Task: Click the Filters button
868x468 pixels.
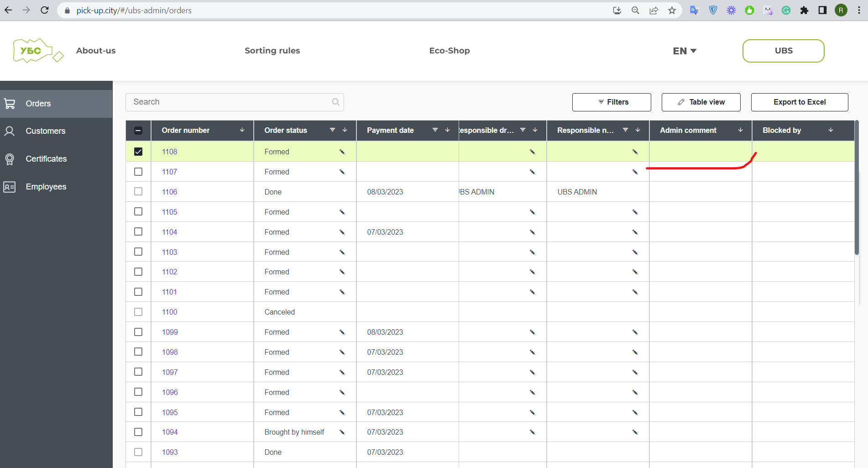Action: click(612, 102)
